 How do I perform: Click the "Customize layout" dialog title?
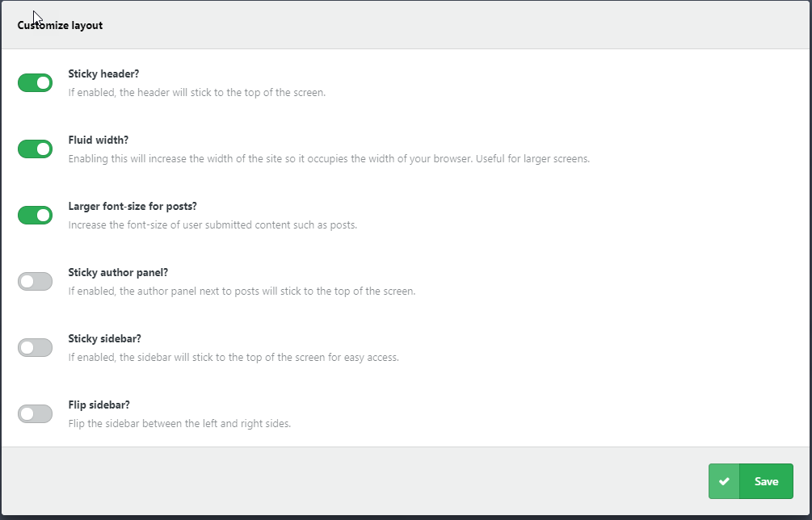tap(60, 25)
